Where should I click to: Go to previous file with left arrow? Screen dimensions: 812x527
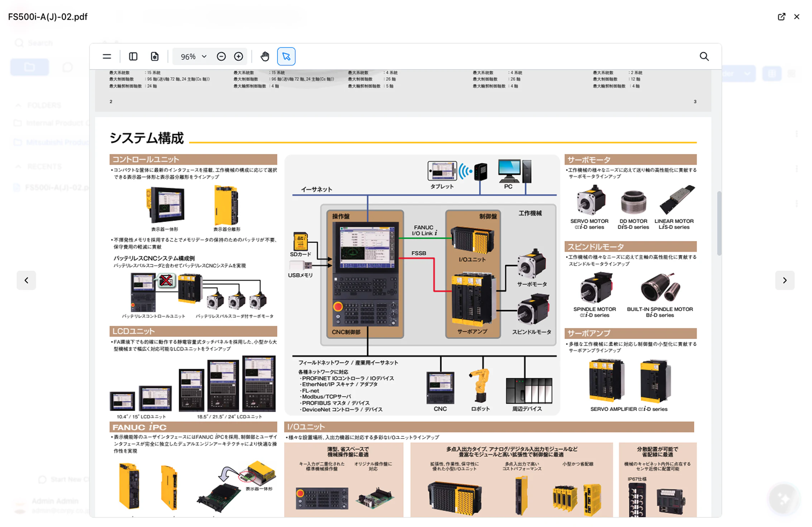27,280
